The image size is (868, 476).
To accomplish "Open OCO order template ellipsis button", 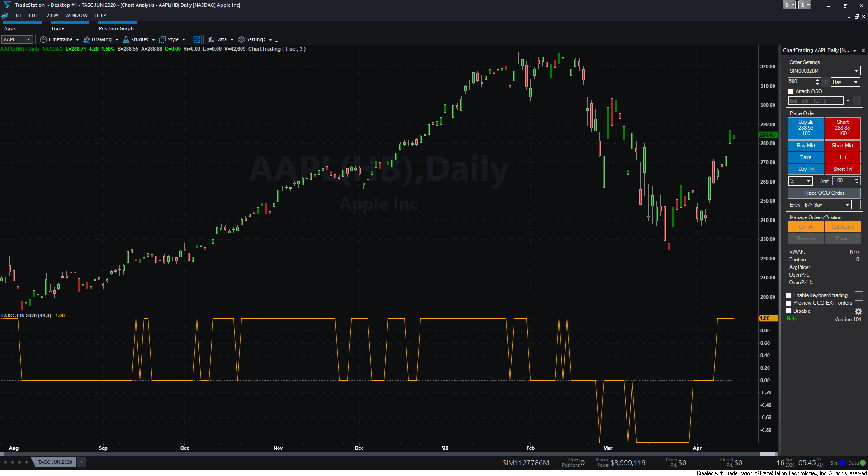I will pyautogui.click(x=857, y=205).
